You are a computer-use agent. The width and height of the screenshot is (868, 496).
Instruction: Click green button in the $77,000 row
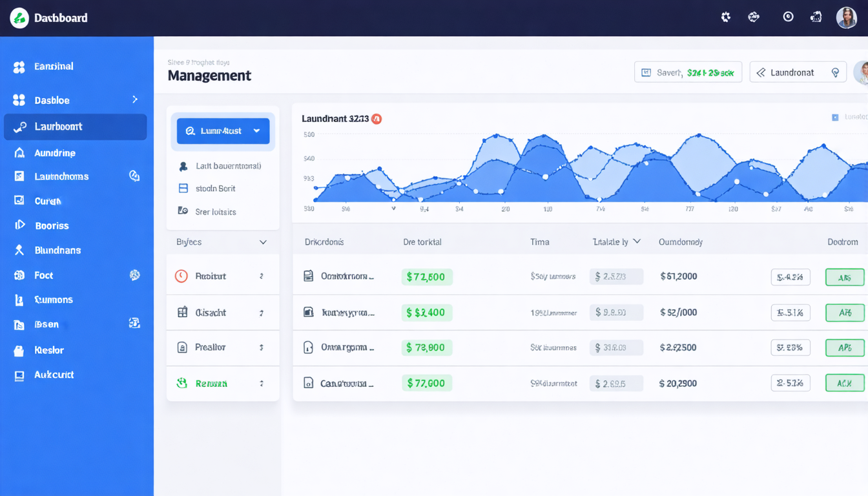(845, 383)
